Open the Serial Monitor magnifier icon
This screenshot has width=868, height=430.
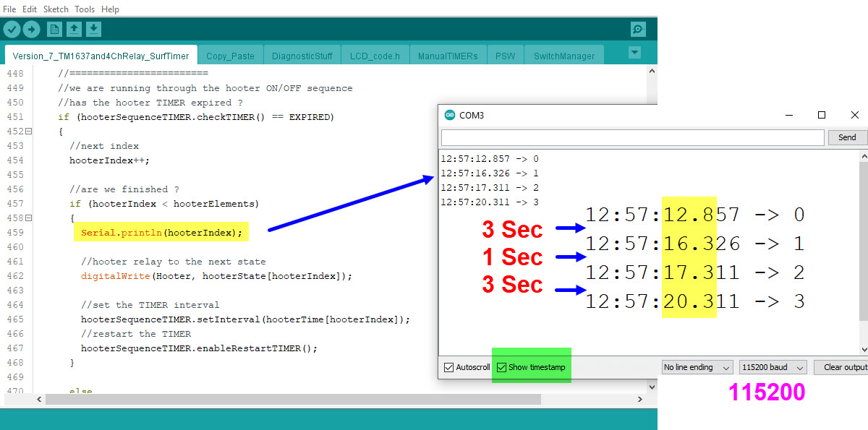click(x=637, y=29)
